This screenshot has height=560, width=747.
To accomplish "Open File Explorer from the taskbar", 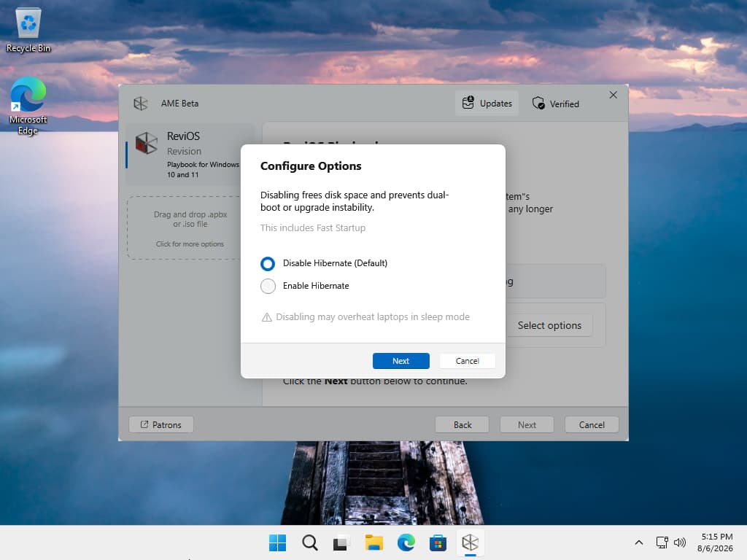I will coord(374,542).
